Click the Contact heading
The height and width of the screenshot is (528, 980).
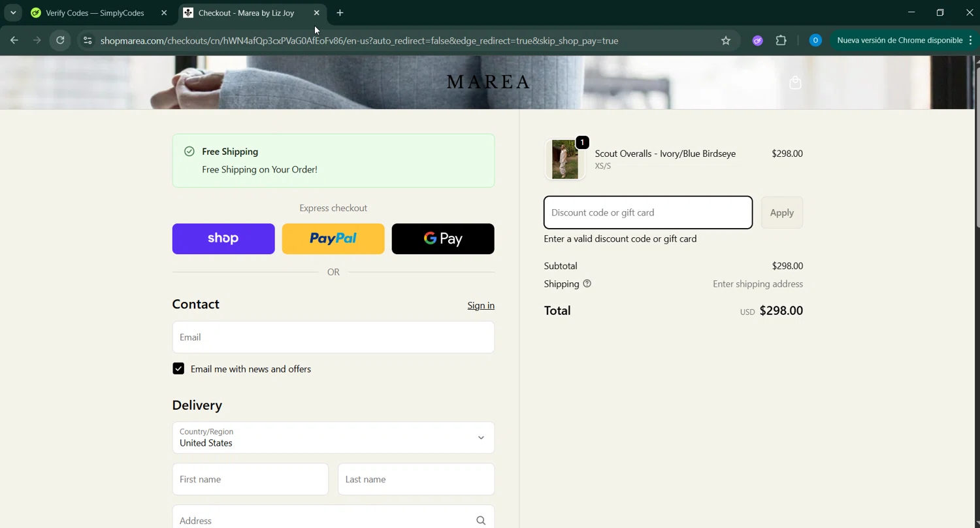195,305
